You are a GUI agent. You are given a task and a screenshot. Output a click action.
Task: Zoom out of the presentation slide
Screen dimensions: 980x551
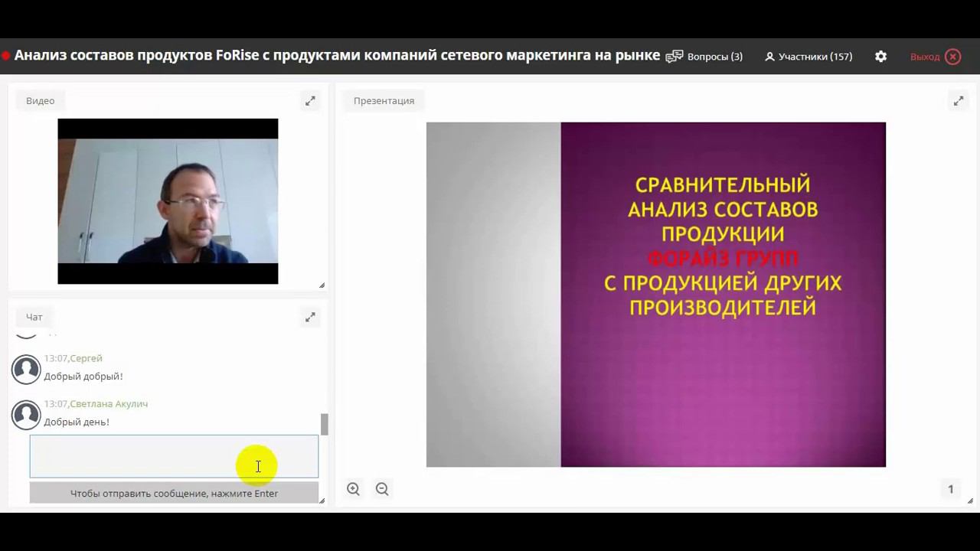tap(382, 489)
